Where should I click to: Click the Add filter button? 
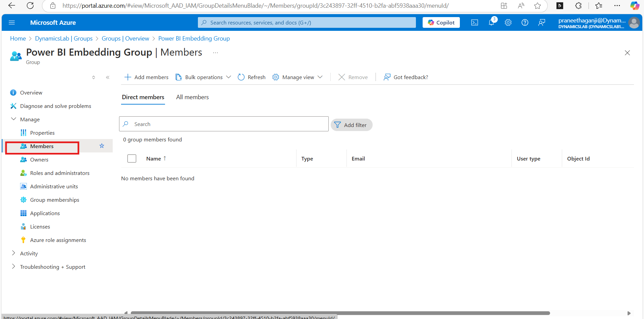(x=351, y=125)
